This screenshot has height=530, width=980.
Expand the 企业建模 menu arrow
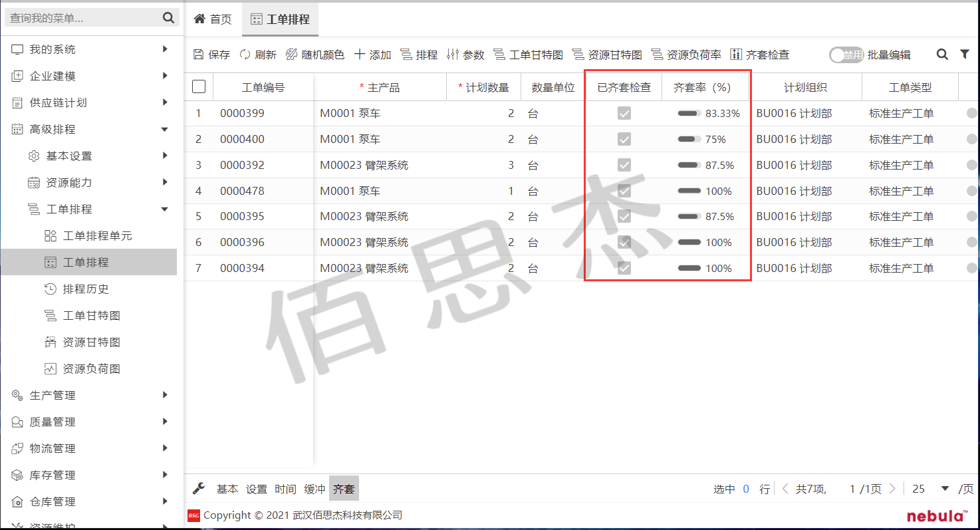pos(165,75)
